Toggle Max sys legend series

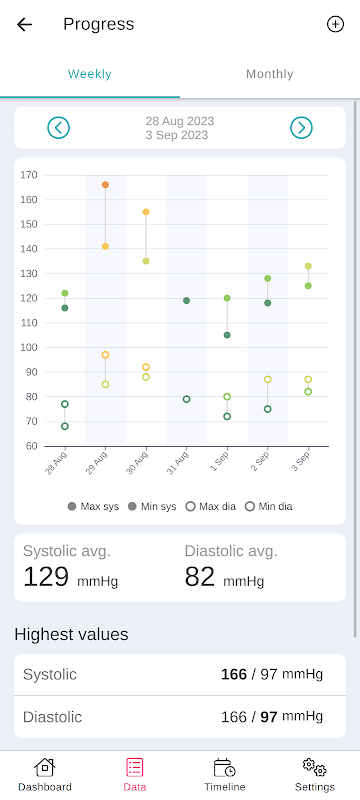(93, 507)
